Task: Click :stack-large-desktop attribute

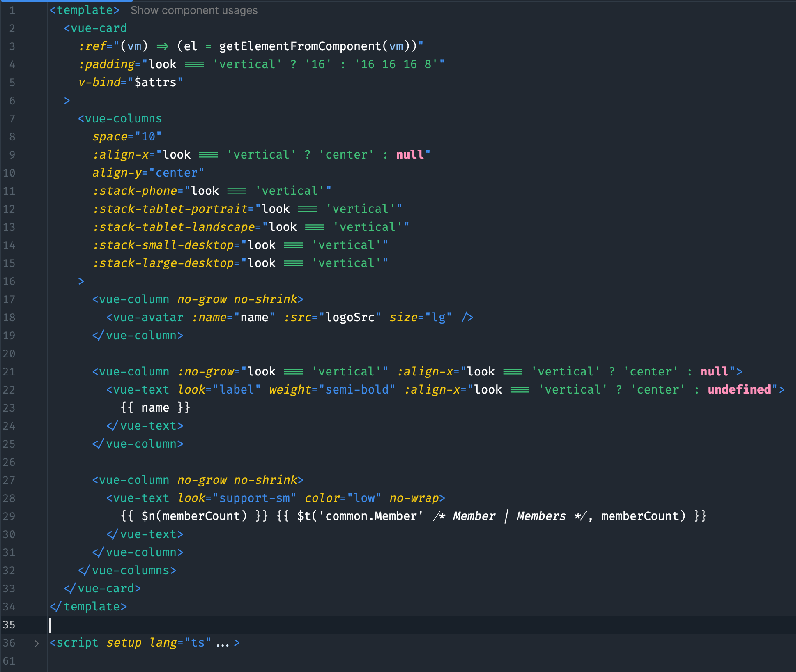Action: tap(163, 263)
